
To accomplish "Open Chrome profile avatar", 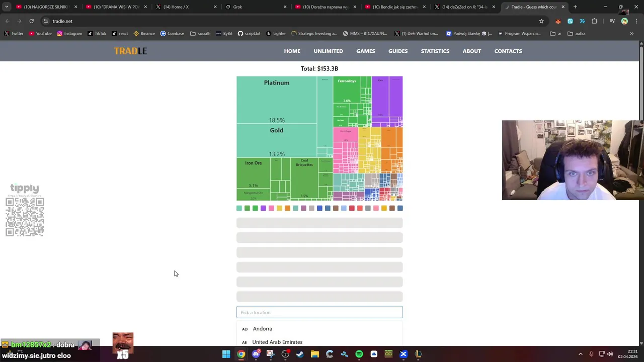I will coord(624,21).
